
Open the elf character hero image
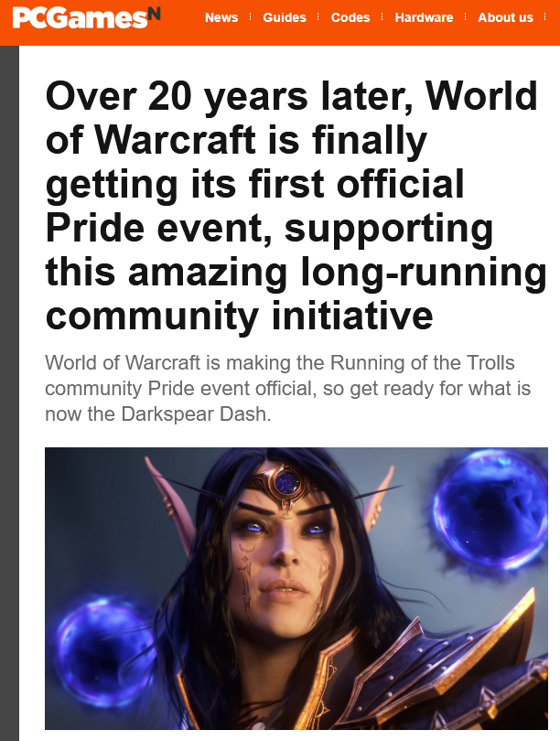(x=296, y=588)
